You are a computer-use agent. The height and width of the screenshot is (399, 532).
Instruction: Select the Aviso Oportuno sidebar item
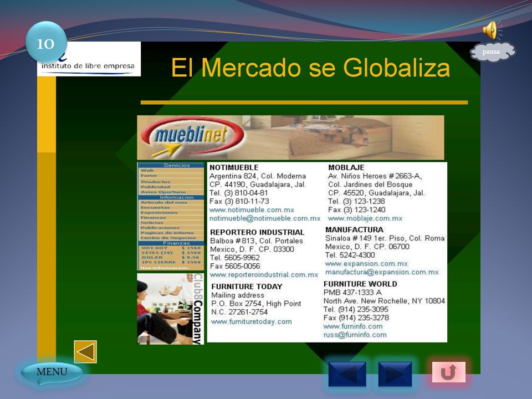[x=171, y=192]
